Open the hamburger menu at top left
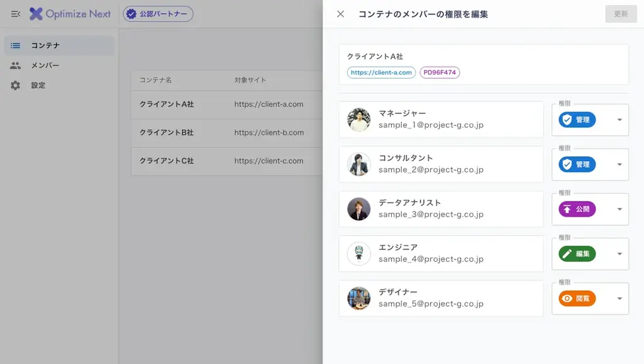The height and width of the screenshot is (364, 644). (15, 14)
